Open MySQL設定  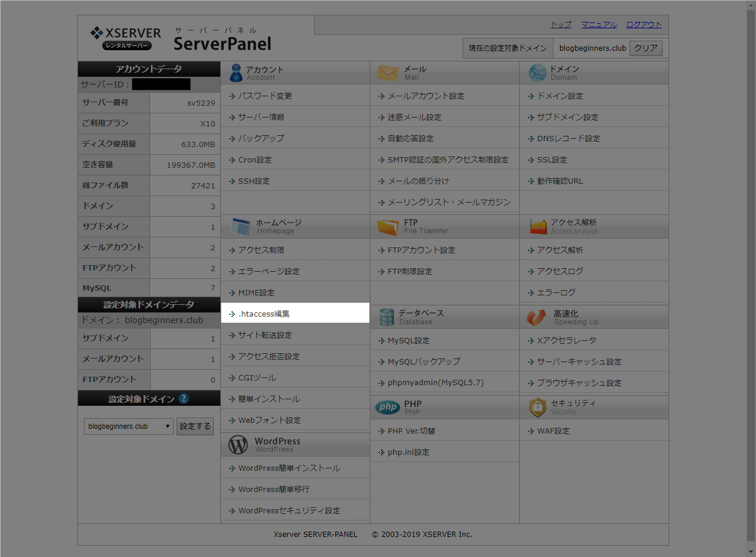pyautogui.click(x=409, y=340)
